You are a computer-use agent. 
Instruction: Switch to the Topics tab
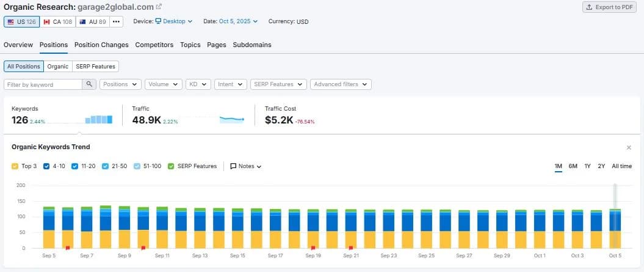[x=190, y=45]
